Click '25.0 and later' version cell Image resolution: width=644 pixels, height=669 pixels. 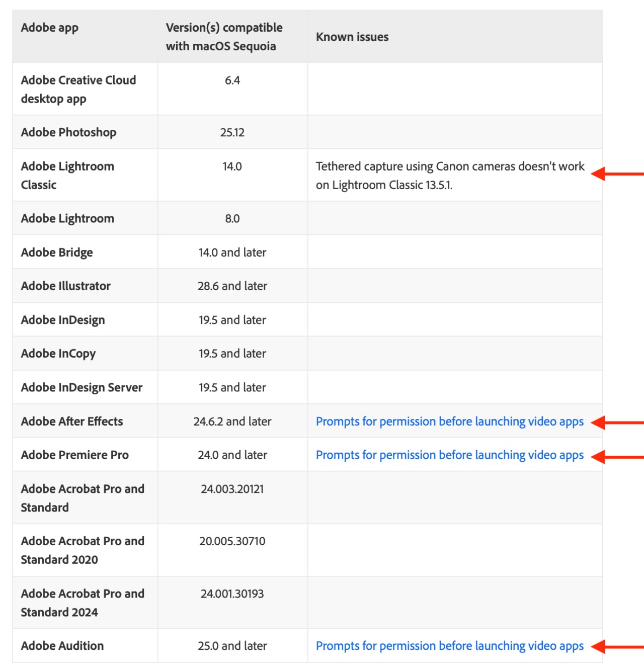point(232,646)
